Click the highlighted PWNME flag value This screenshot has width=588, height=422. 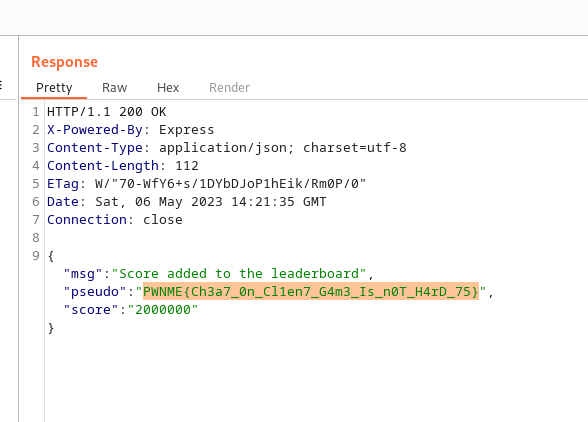point(311,292)
